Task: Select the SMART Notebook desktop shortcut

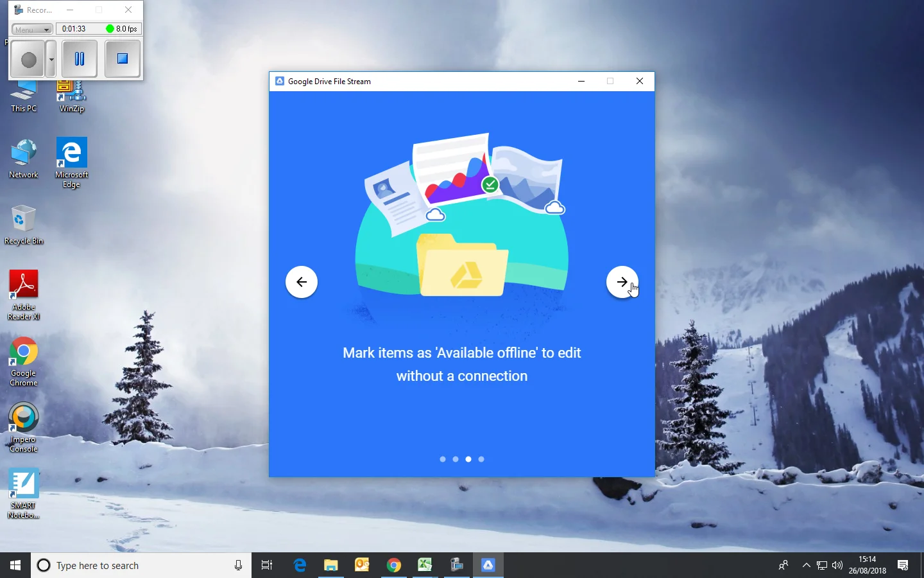Action: 24,494
